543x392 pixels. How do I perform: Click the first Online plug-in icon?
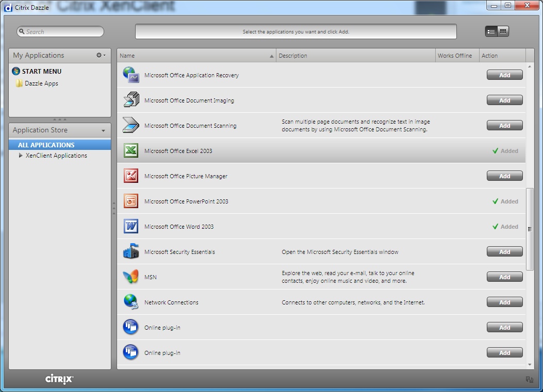pos(131,327)
